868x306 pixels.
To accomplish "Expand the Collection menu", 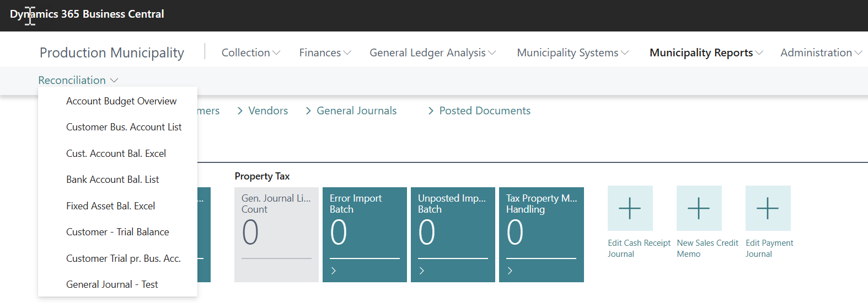I will [251, 52].
